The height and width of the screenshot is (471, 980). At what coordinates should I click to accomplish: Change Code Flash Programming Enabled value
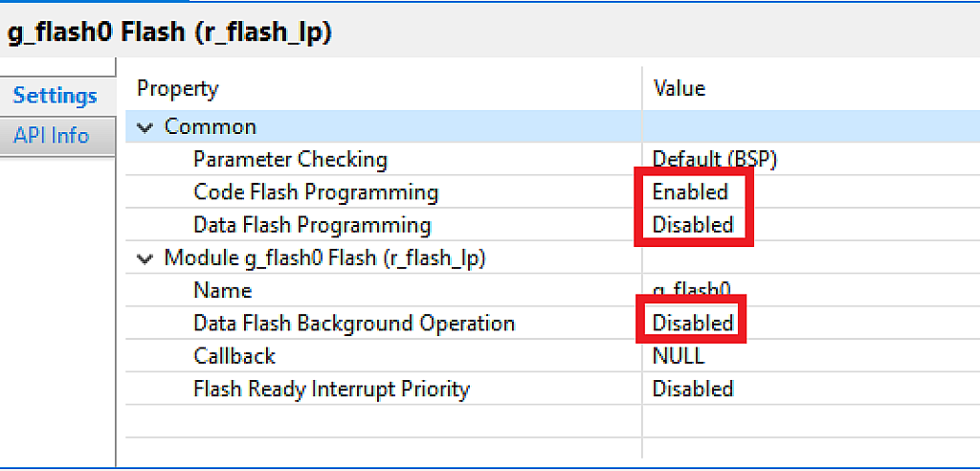click(690, 191)
